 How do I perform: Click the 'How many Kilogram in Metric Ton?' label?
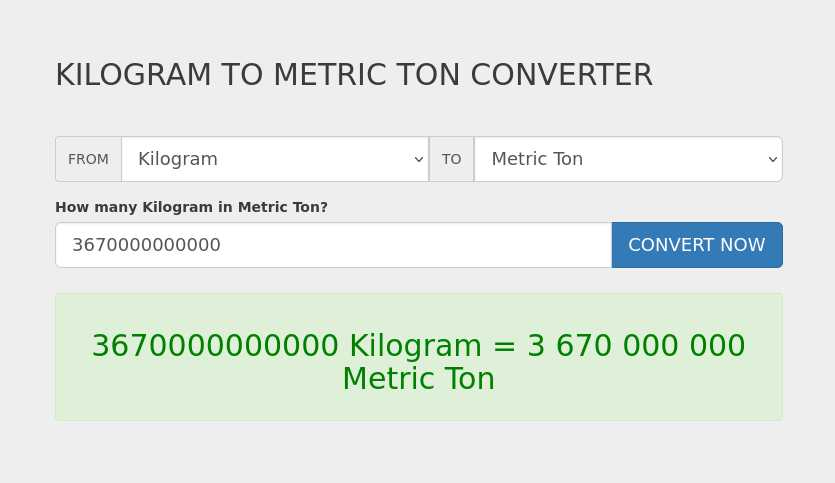click(191, 208)
